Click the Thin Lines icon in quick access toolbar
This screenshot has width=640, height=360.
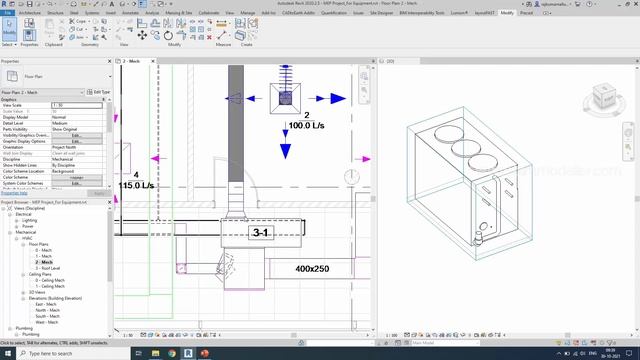[142, 4]
